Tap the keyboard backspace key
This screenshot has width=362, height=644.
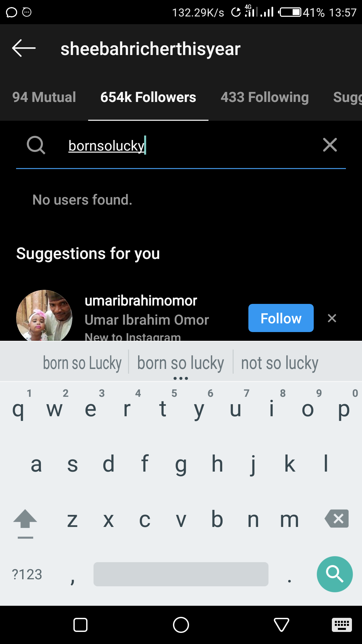337,519
